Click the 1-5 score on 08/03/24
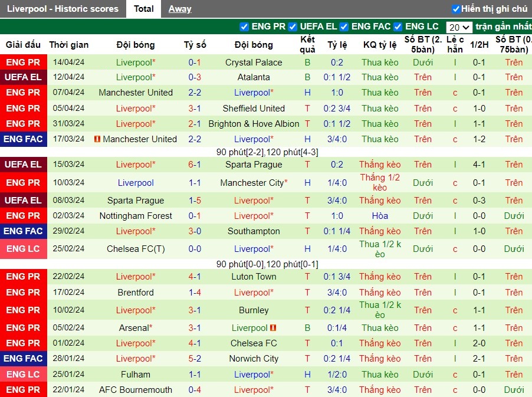Viewport: 532px width, 397px height. pos(195,201)
